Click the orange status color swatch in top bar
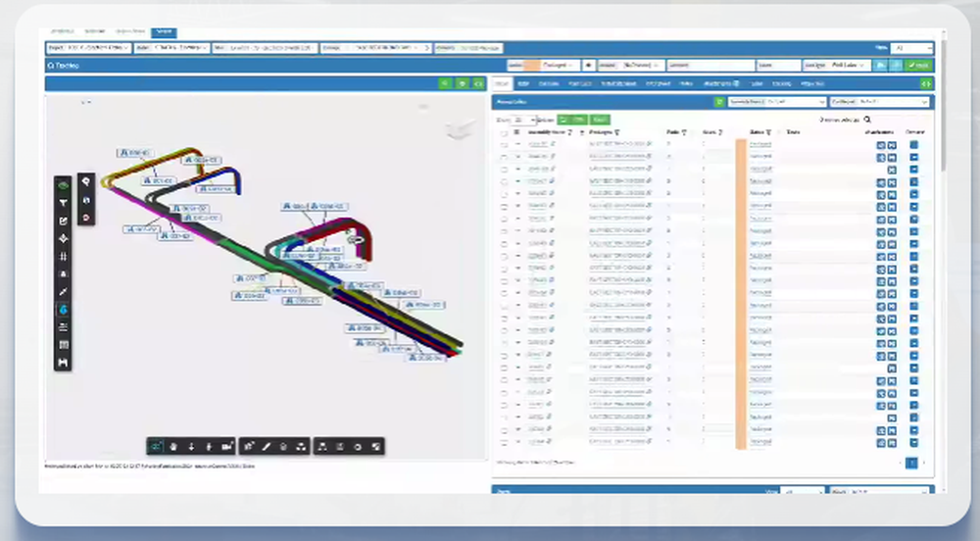The image size is (980, 541). (x=532, y=65)
